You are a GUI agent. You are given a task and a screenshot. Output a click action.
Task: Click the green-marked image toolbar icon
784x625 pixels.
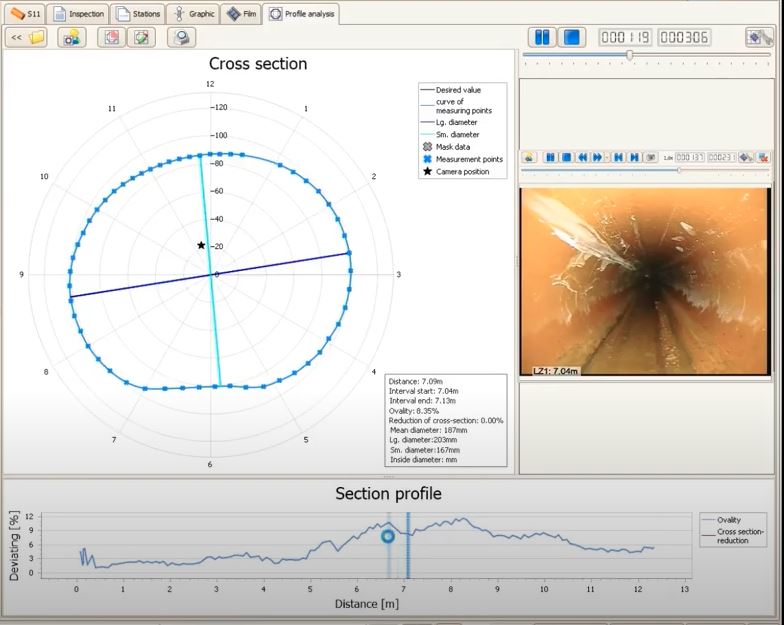(142, 38)
